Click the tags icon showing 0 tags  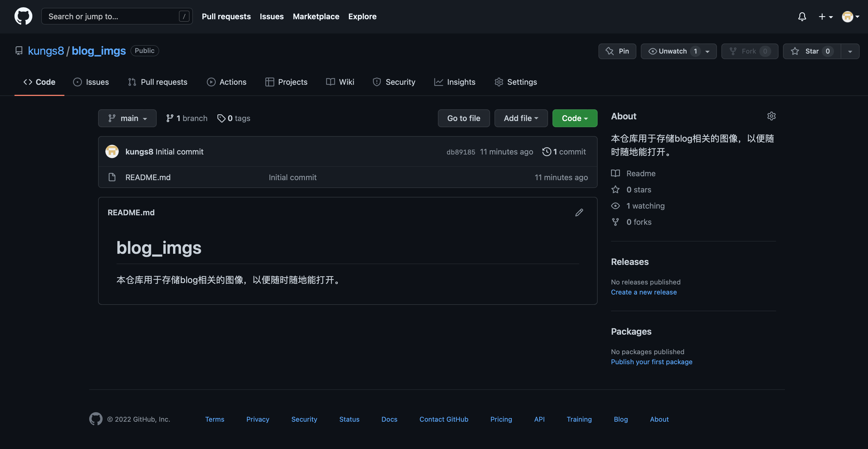pos(221,118)
